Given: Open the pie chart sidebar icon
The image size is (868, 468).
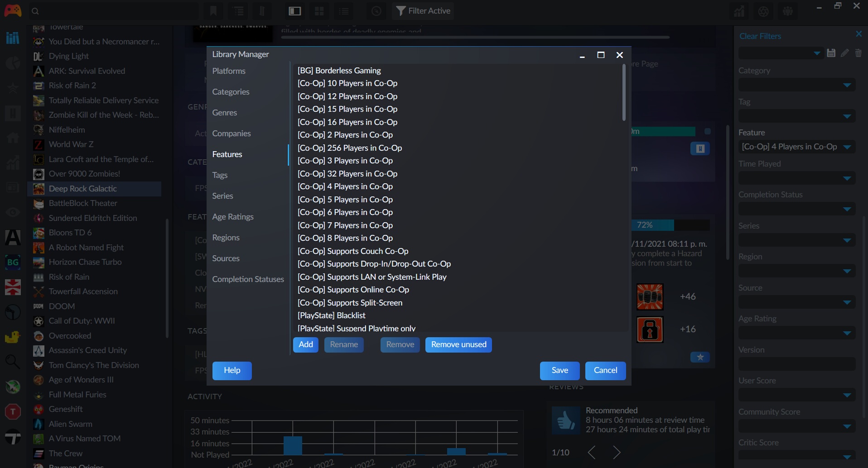Looking at the screenshot, I should click(x=13, y=63).
